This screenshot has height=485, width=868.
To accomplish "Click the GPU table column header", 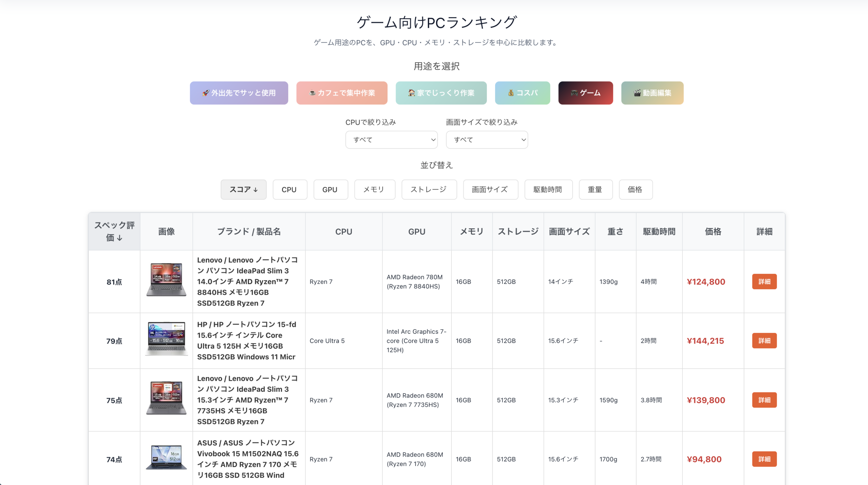I will (417, 231).
